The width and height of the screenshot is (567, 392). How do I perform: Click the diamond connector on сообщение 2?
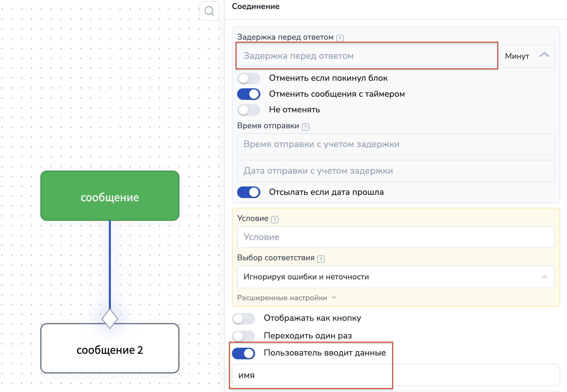click(110, 319)
